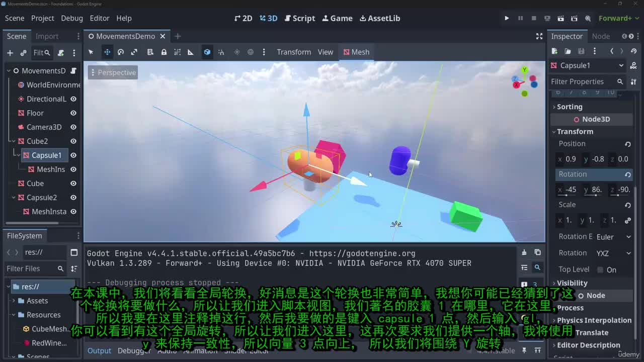Open the Transform viewport menu
The width and height of the screenshot is (644, 362).
(294, 52)
